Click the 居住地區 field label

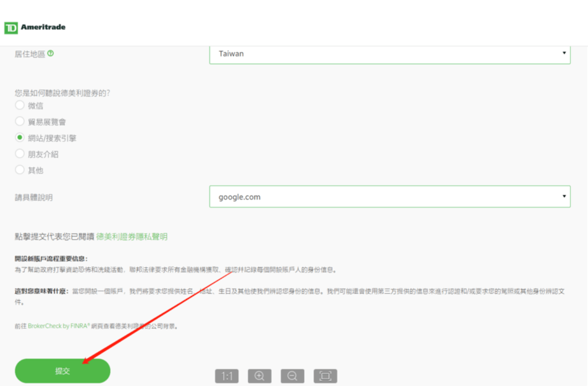(x=30, y=54)
